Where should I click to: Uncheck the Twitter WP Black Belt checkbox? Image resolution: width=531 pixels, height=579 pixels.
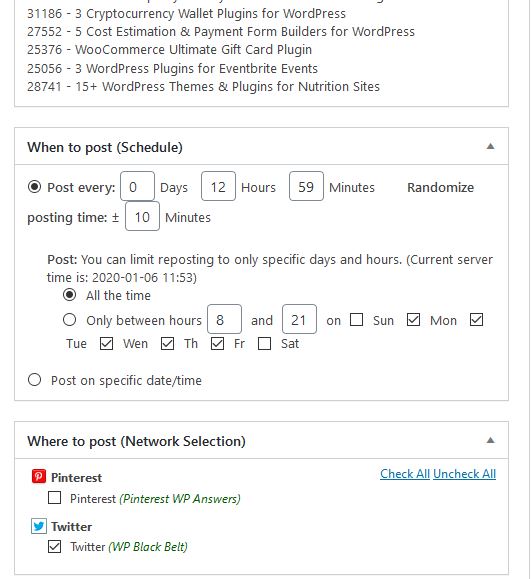point(54,547)
